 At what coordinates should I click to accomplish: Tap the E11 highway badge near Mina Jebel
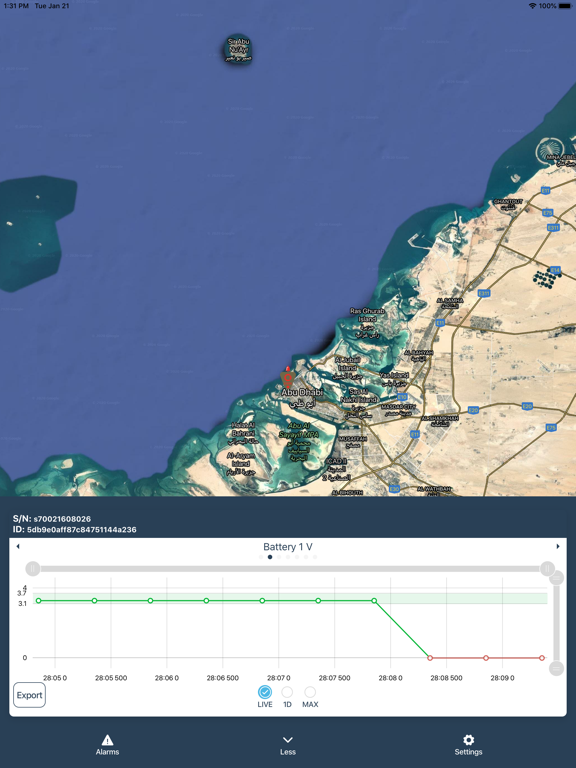coord(545,190)
